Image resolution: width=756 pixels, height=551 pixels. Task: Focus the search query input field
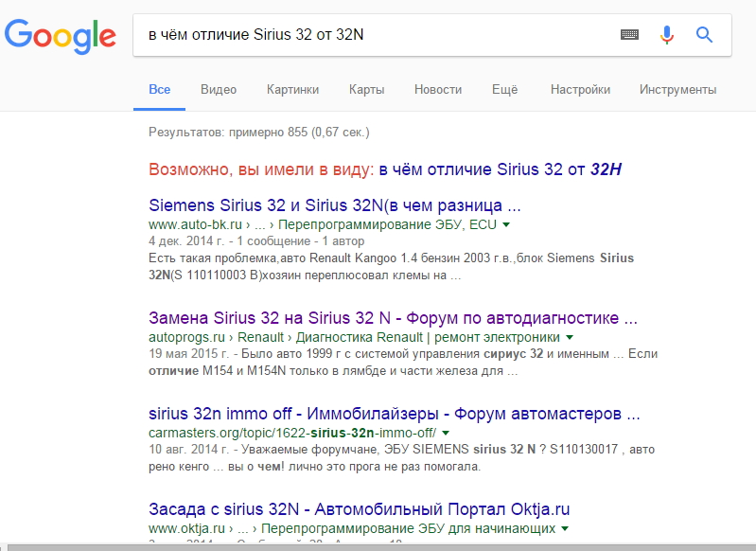[376, 35]
